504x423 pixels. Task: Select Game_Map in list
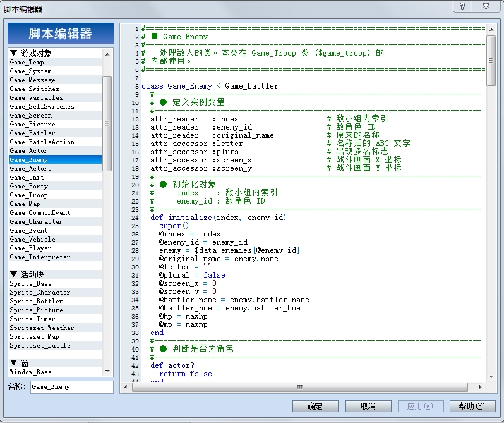tap(55, 204)
